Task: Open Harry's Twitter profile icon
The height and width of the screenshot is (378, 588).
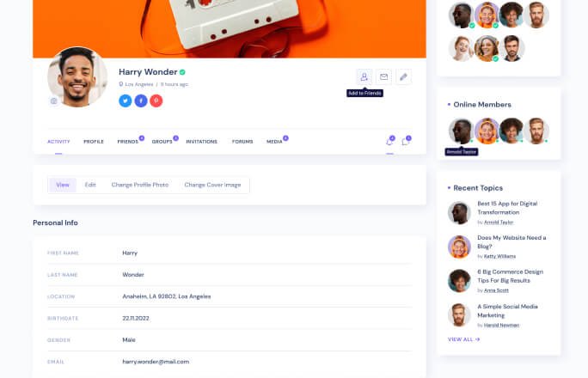Action: tap(126, 101)
